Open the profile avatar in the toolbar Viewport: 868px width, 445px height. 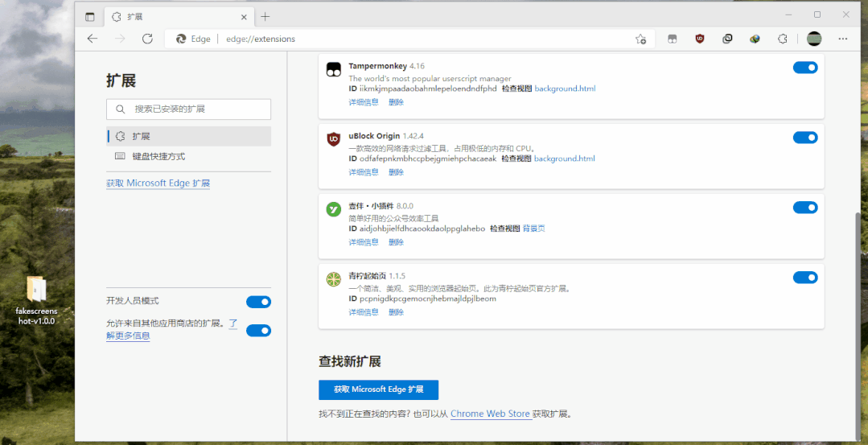[814, 39]
